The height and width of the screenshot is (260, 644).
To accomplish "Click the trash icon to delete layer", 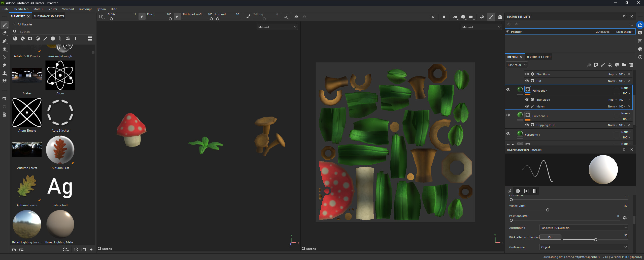I will click(x=631, y=65).
